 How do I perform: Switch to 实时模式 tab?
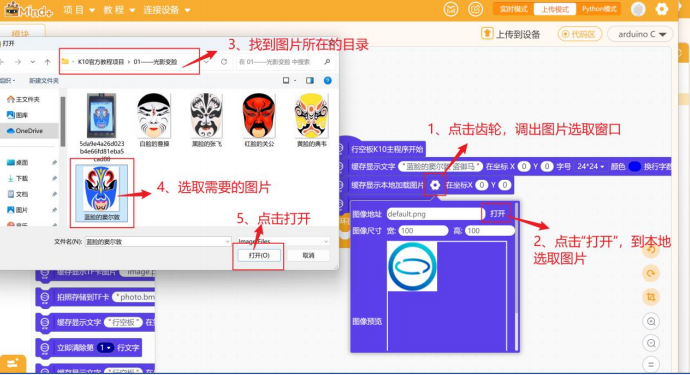(514, 9)
